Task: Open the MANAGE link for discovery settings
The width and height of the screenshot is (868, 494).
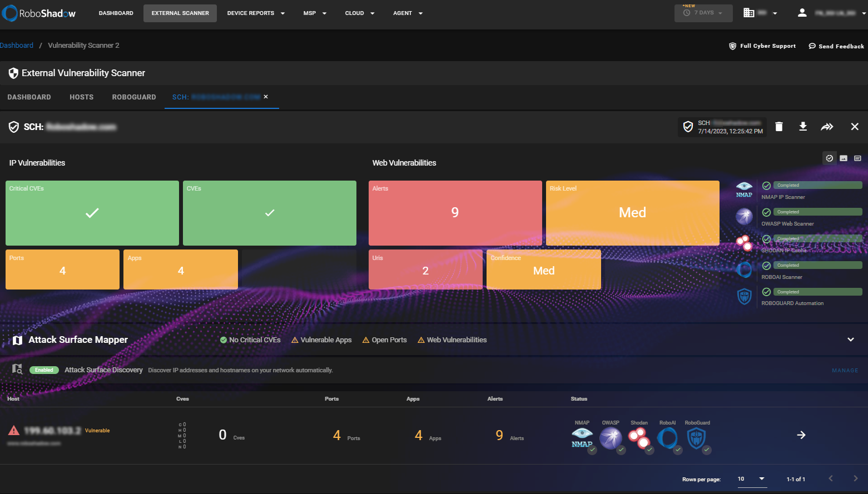Action: 845,370
